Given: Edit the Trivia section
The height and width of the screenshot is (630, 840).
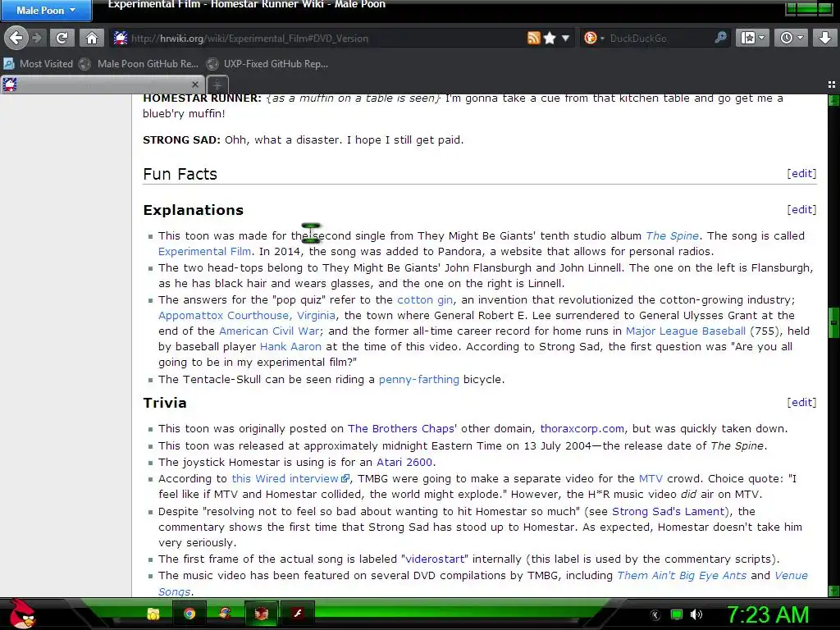Looking at the screenshot, I should pos(801,402).
